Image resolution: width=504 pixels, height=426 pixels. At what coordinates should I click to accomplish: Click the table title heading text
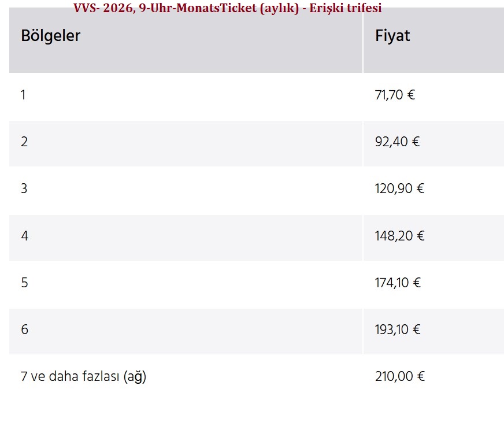(227, 8)
